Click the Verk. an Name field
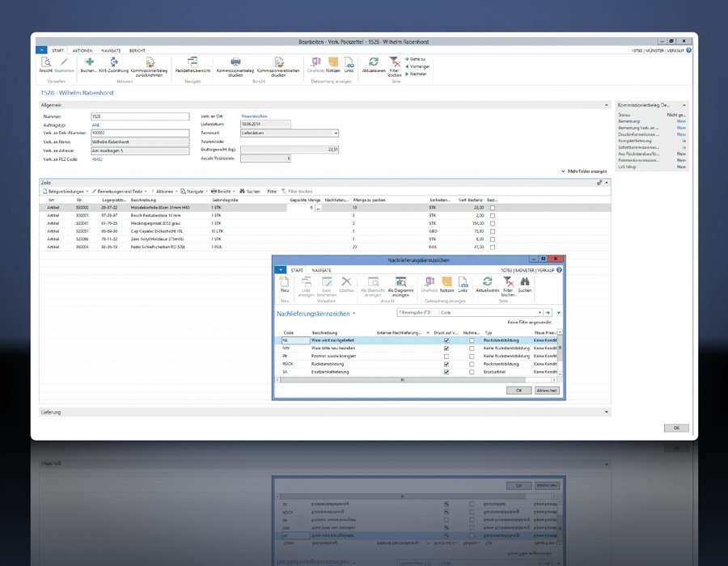 tap(139, 141)
